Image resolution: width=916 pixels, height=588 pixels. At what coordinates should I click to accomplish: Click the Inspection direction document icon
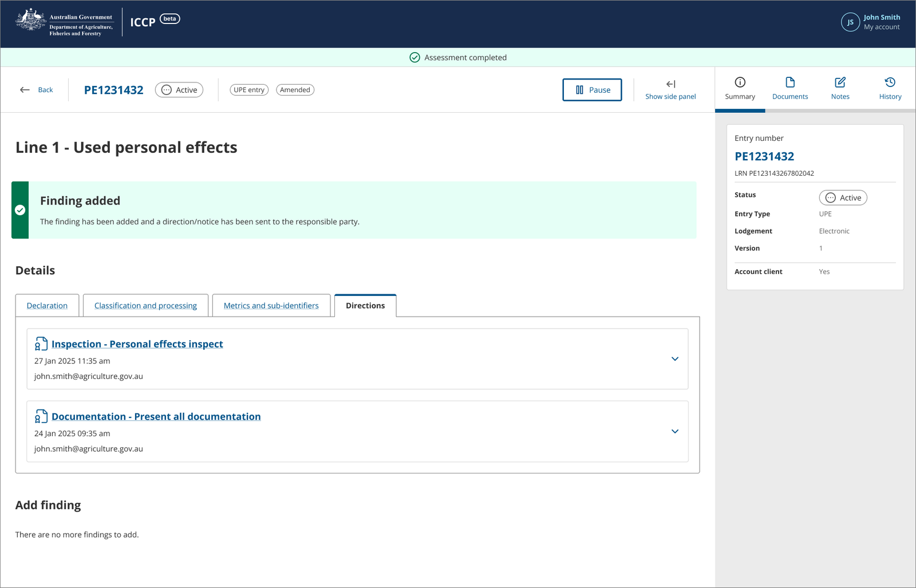pos(41,344)
